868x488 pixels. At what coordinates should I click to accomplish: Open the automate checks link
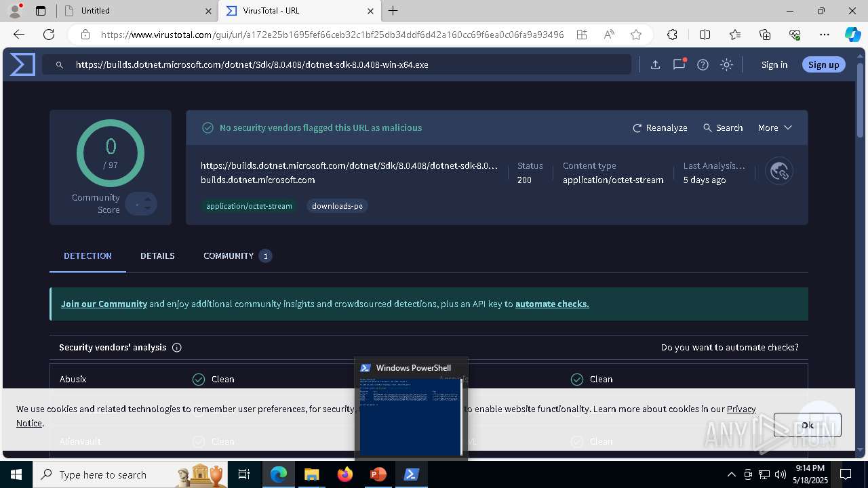552,304
